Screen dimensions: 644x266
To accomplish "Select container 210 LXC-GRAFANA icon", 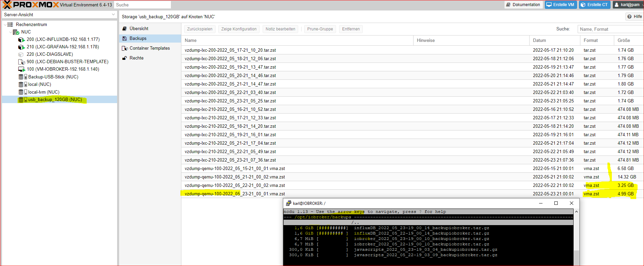I will coord(21,47).
